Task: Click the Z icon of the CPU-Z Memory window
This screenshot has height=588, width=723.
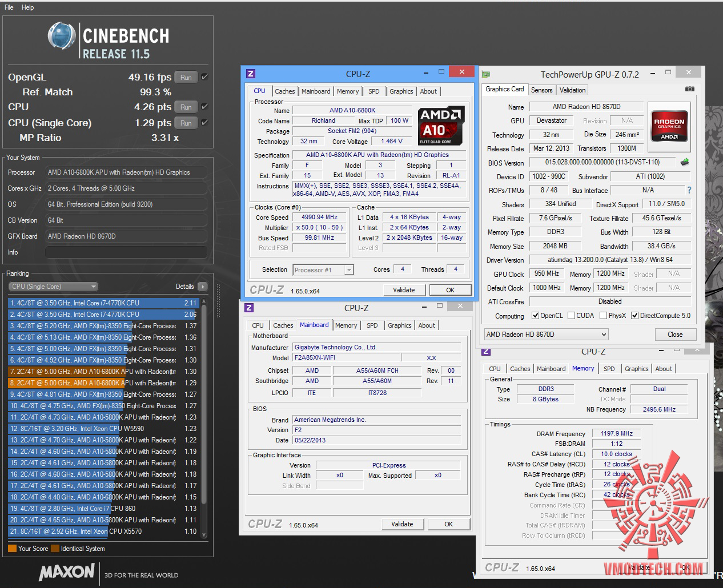Action: pyautogui.click(x=486, y=351)
